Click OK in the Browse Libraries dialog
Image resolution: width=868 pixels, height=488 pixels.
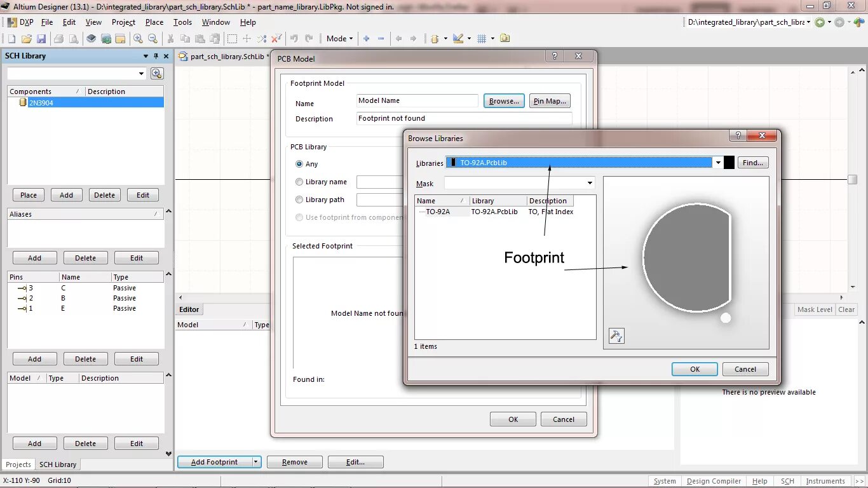[695, 369]
